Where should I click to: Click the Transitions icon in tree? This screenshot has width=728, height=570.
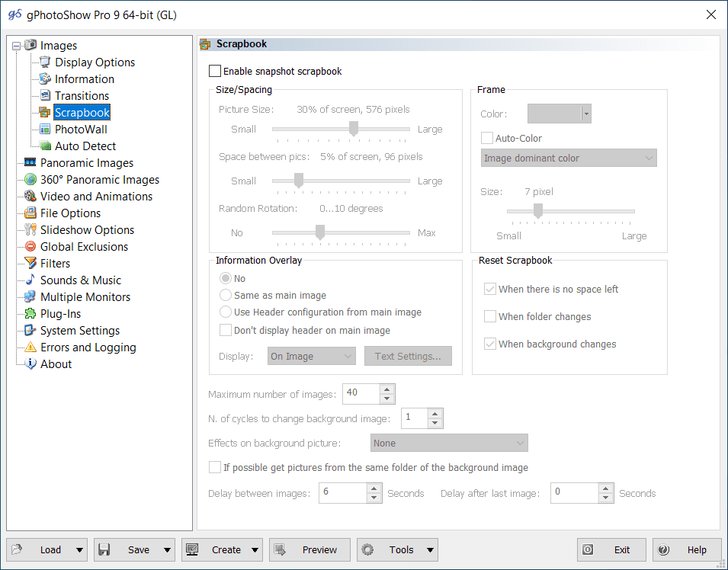(x=45, y=95)
